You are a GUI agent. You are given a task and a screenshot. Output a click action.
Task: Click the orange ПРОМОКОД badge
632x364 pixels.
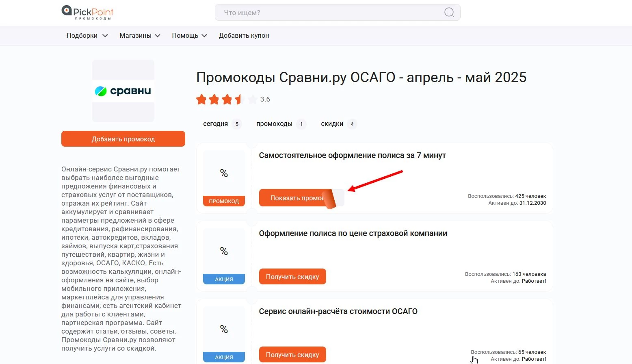[224, 201]
